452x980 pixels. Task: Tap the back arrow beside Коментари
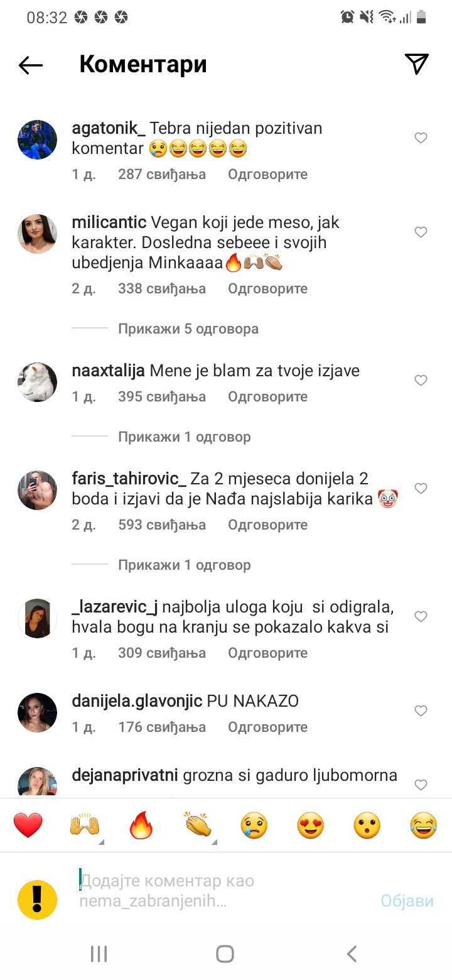(x=30, y=65)
